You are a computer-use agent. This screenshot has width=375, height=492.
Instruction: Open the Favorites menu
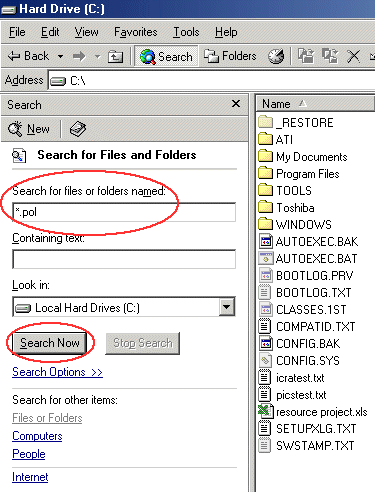tap(136, 32)
